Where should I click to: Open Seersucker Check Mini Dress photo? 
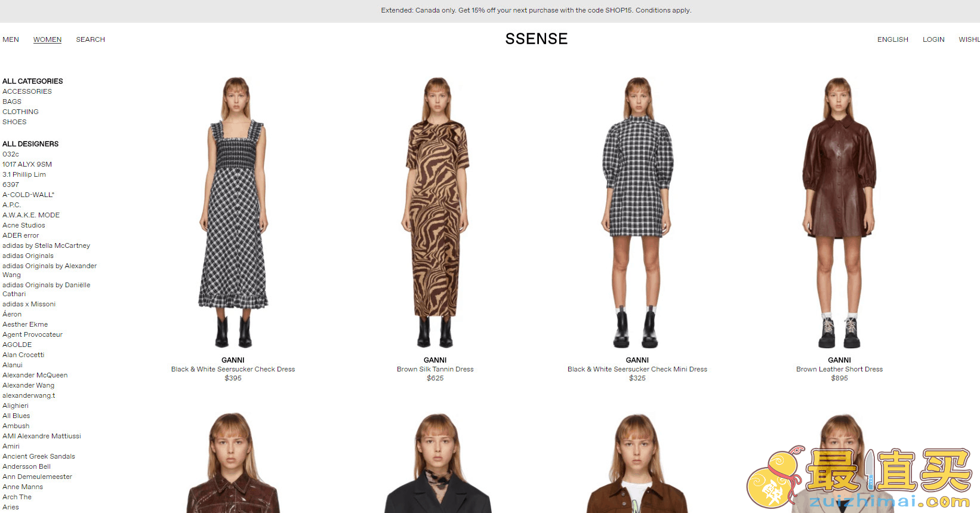click(637, 213)
